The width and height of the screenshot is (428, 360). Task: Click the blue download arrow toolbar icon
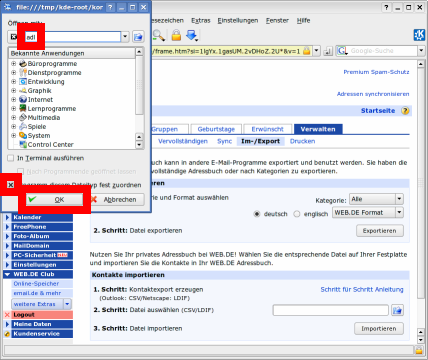[192, 35]
